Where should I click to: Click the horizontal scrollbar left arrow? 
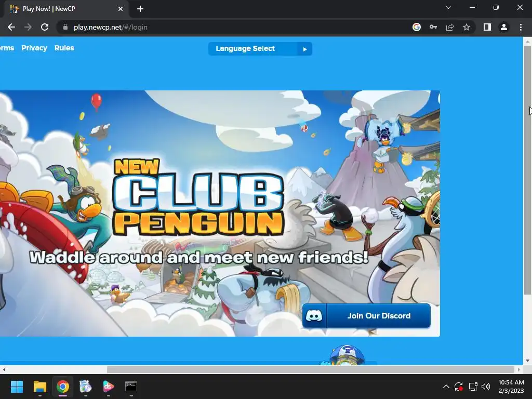[x=4, y=369]
